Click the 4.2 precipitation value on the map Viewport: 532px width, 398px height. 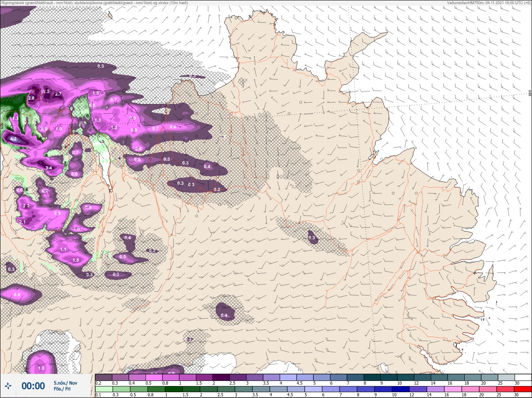tap(13, 139)
